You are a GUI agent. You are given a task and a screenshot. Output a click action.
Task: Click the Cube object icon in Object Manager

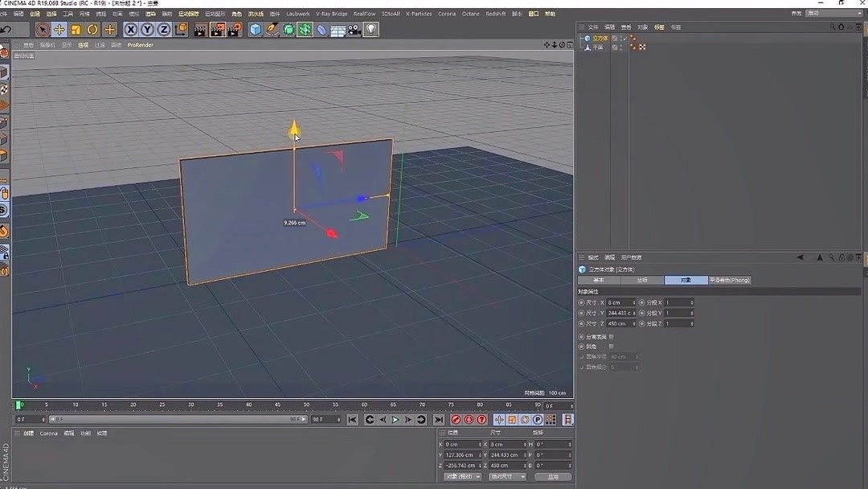click(x=588, y=38)
